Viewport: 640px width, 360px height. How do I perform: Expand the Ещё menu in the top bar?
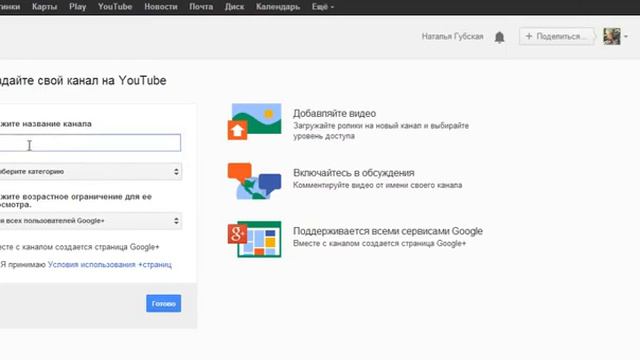(x=322, y=7)
